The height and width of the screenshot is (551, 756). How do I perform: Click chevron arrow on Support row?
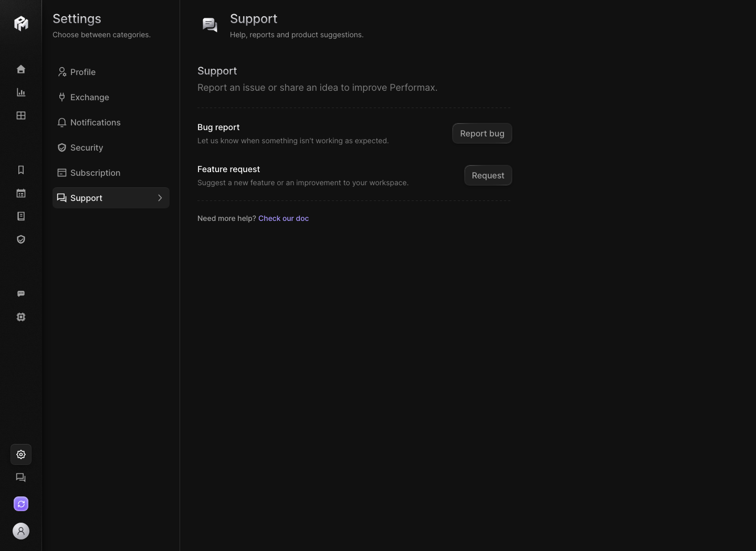[160, 198]
